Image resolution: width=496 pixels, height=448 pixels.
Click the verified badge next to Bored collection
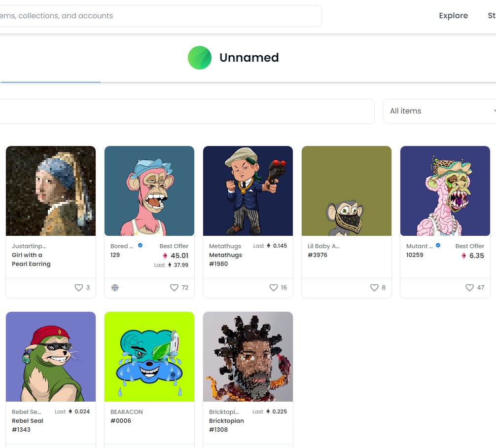click(140, 245)
